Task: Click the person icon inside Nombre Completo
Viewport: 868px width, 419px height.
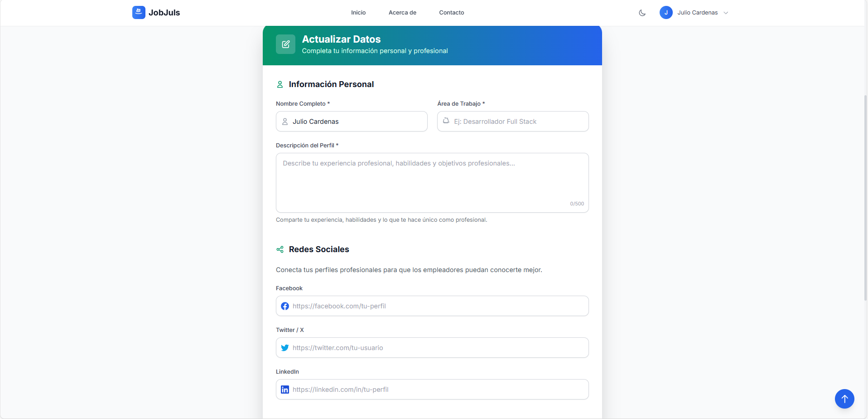Action: point(285,122)
